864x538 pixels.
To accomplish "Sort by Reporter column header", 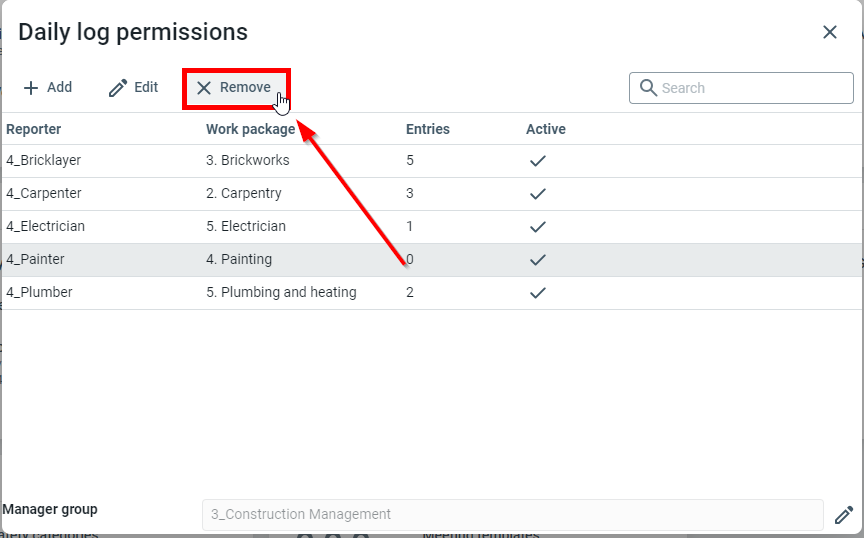I will point(34,129).
